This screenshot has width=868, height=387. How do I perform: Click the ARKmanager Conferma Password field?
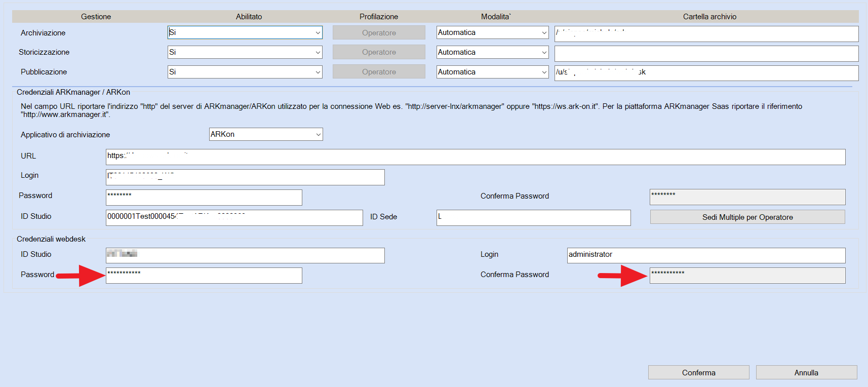pos(747,197)
